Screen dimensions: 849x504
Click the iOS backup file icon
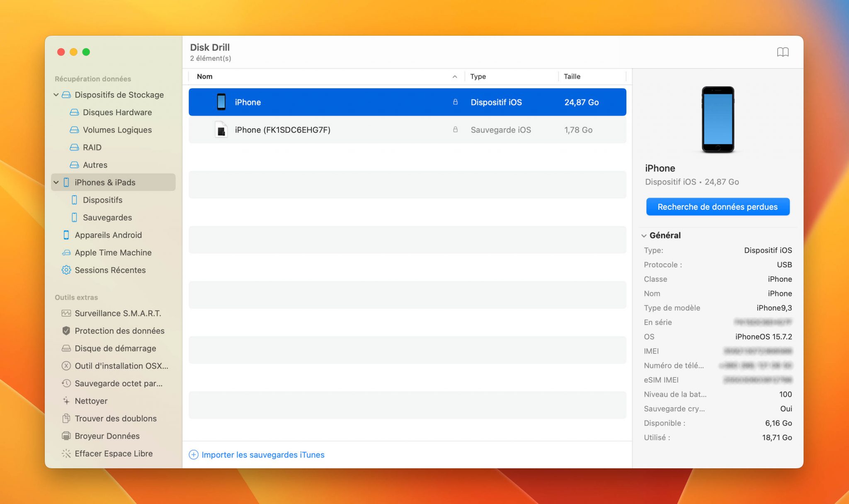[221, 130]
